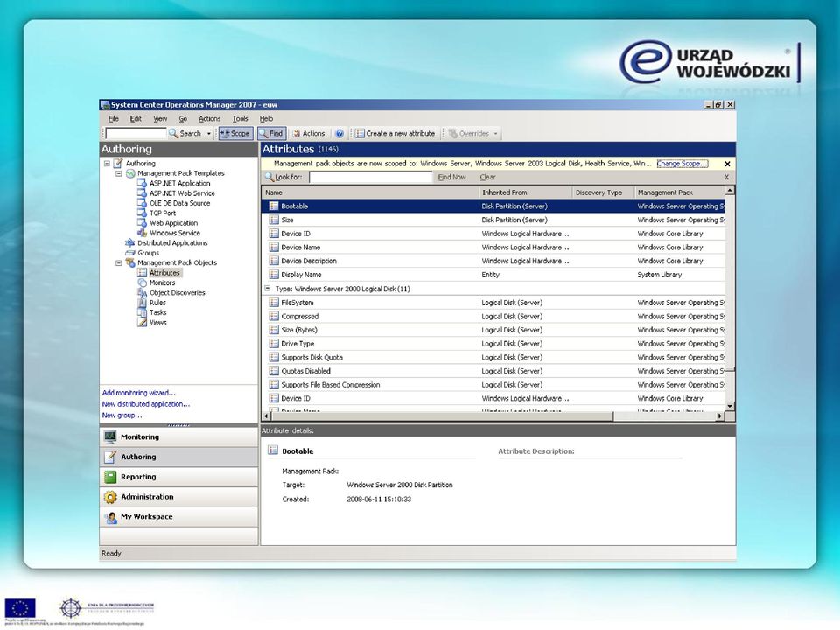
Task: Select Object Discoveries icon
Action: pos(142,293)
